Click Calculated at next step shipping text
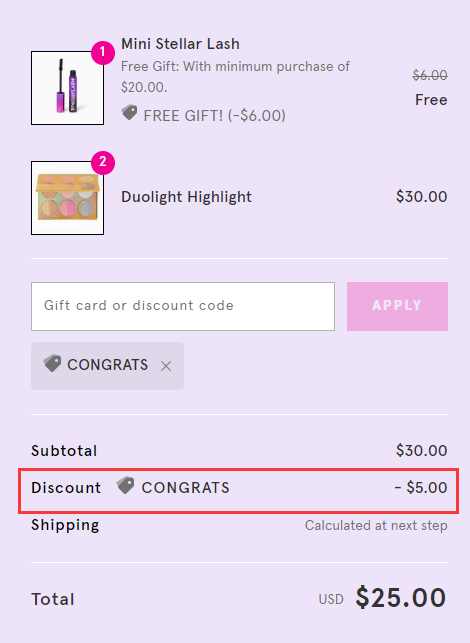 tap(376, 525)
